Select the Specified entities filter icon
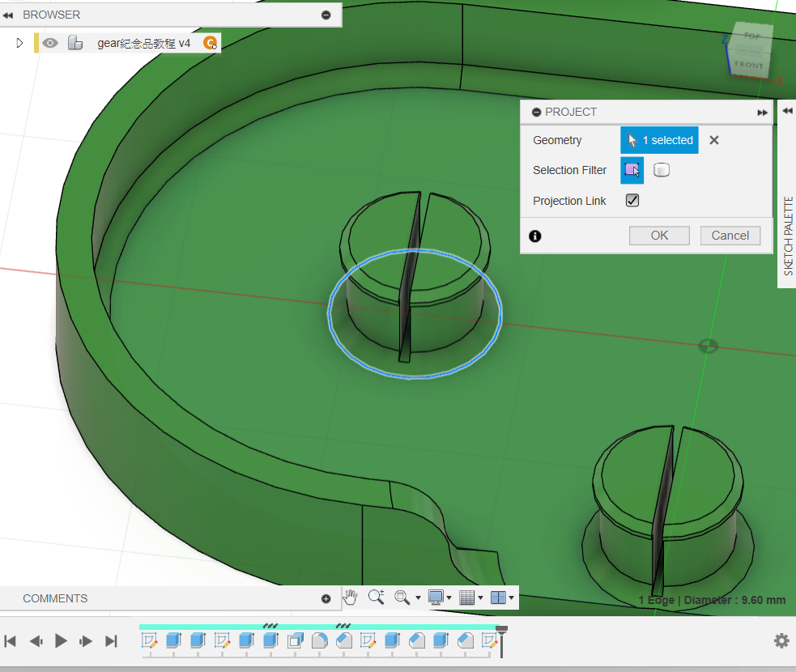The width and height of the screenshot is (796, 672). click(632, 170)
